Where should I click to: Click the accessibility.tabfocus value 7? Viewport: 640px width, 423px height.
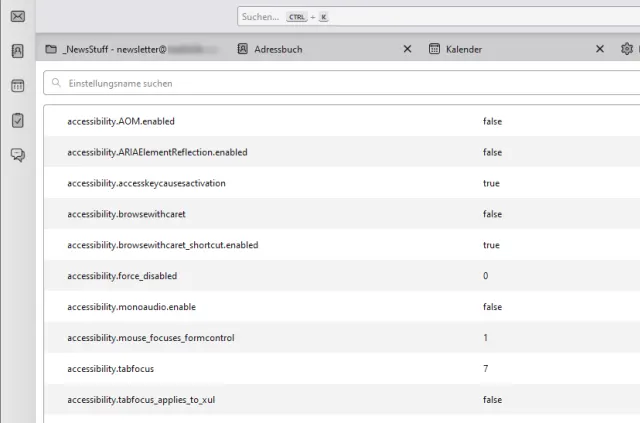pos(486,368)
